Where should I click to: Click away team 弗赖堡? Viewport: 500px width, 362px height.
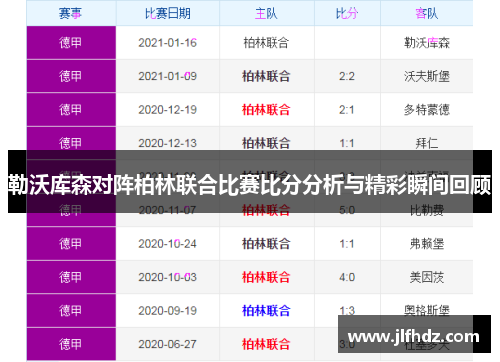pos(427,244)
